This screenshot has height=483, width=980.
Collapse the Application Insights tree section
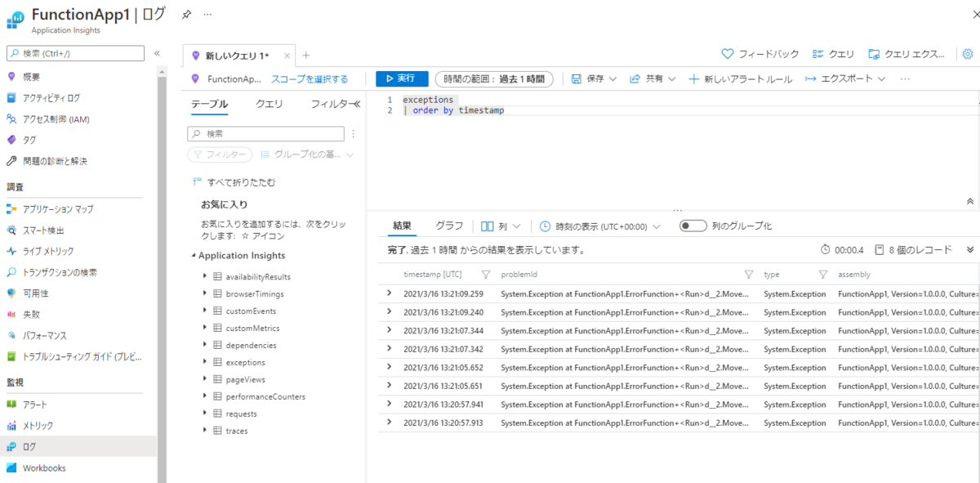194,256
